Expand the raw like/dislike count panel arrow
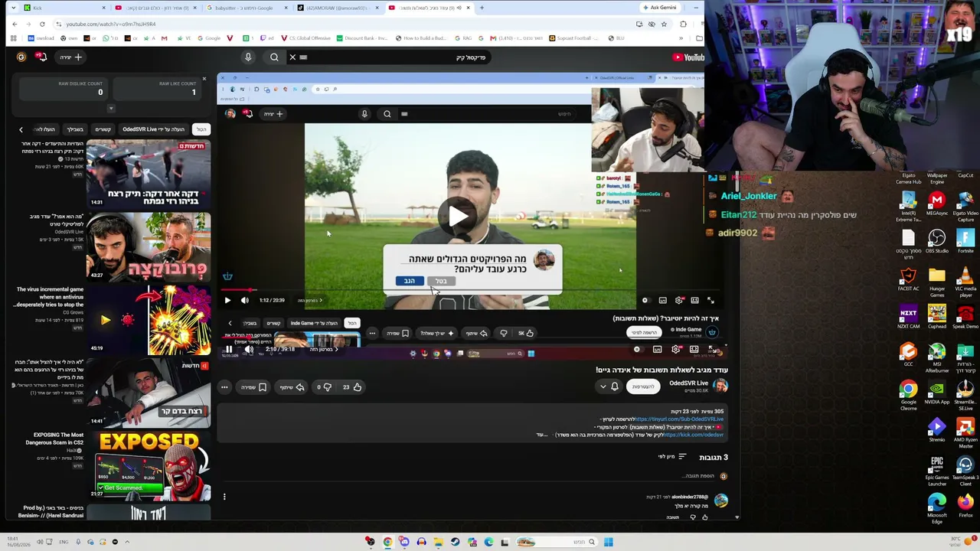This screenshot has width=980, height=551. tap(111, 109)
